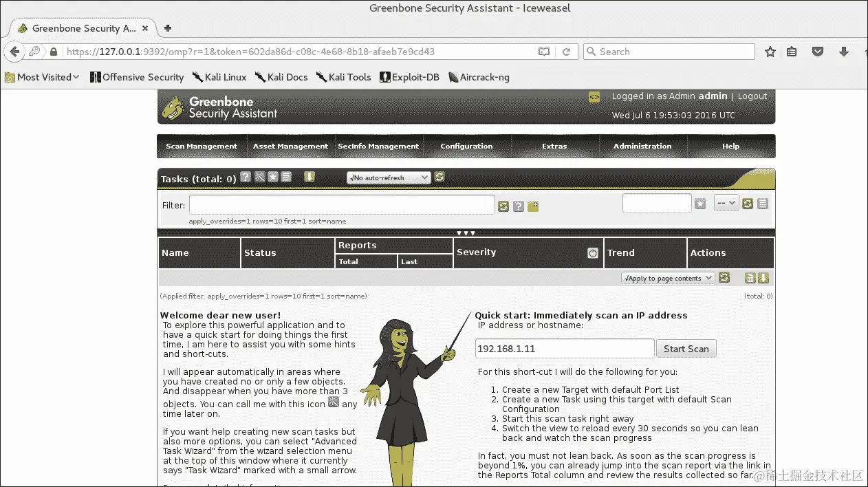This screenshot has width=868, height=487.
Task: Select the Greenbone Security Assistant browser tab
Action: (x=83, y=28)
